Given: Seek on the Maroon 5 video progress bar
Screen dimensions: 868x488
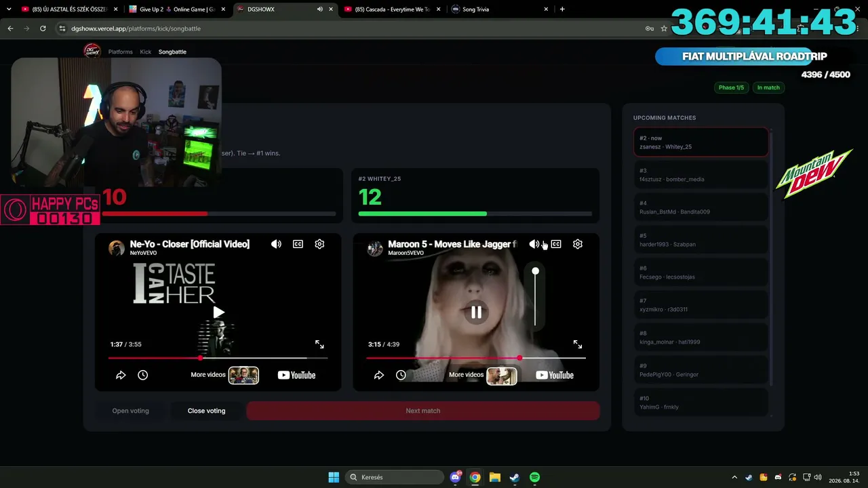Looking at the screenshot, I should (476, 358).
